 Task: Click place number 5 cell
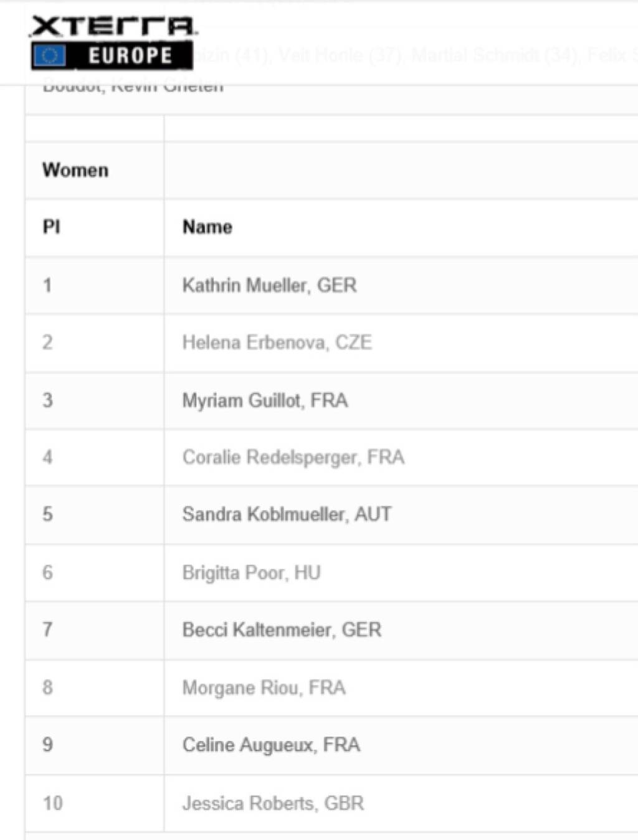tap(47, 514)
